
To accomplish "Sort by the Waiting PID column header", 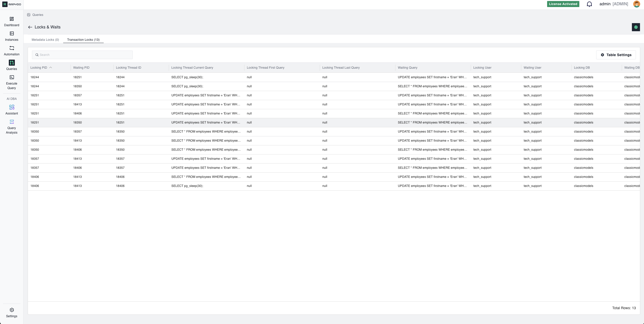I will pos(81,68).
